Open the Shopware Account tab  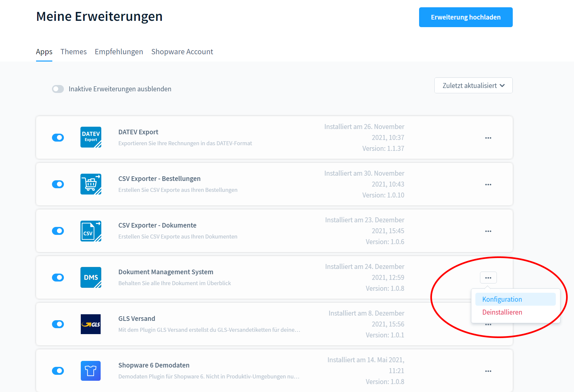tap(182, 52)
